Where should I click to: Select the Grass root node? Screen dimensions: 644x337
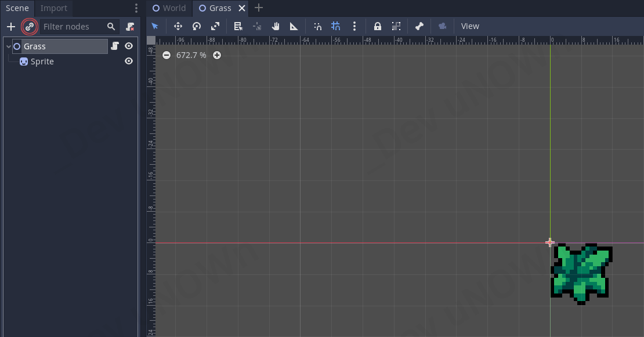point(60,46)
